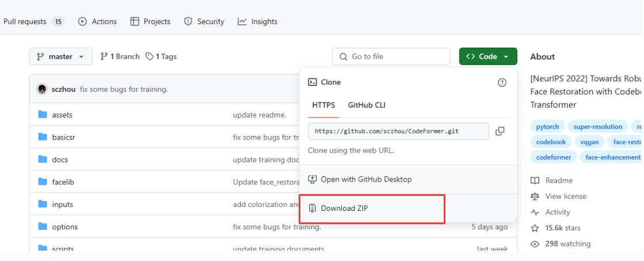Open the sczhou author link
644x261 pixels.
pos(64,89)
